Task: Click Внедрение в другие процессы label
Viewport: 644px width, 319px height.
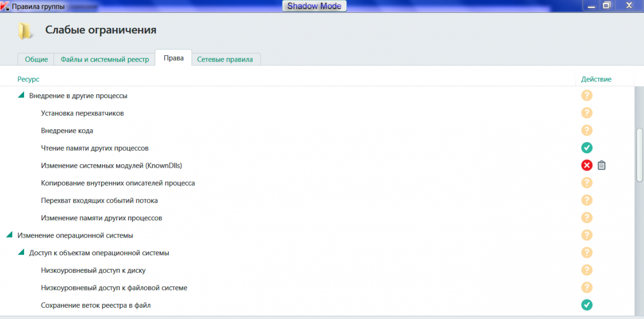Action: tap(78, 95)
